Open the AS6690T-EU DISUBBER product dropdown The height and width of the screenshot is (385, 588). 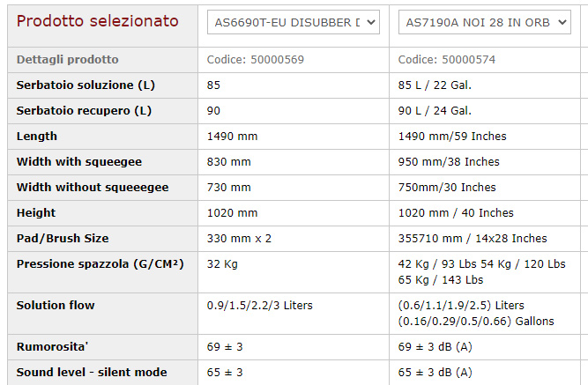[293, 22]
